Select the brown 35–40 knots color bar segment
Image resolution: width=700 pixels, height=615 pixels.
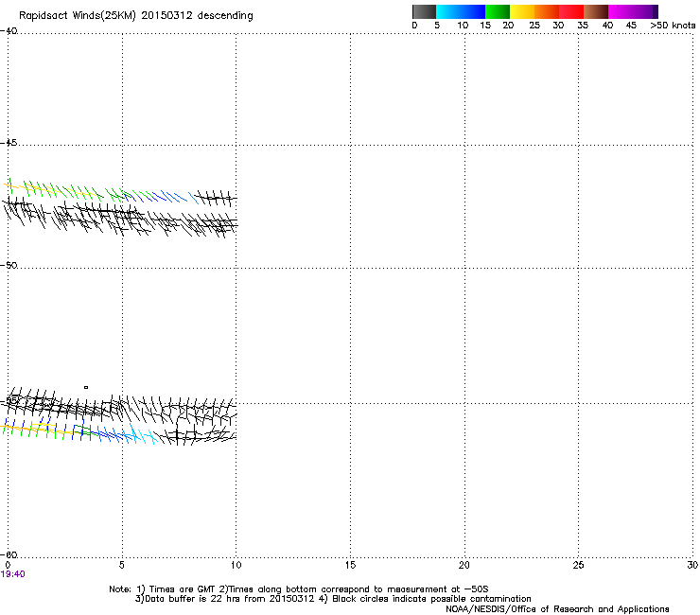pos(596,11)
